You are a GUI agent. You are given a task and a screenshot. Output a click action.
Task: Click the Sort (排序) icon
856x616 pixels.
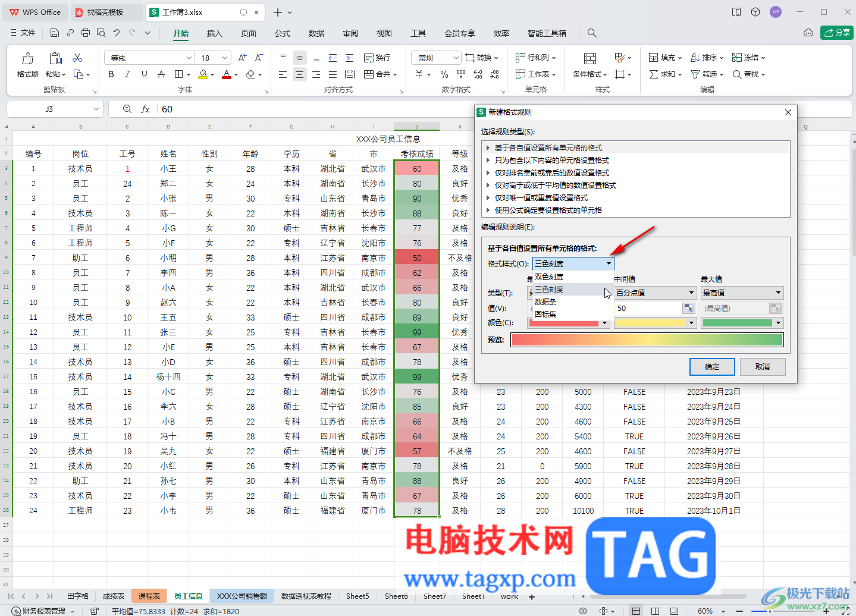tap(695, 58)
